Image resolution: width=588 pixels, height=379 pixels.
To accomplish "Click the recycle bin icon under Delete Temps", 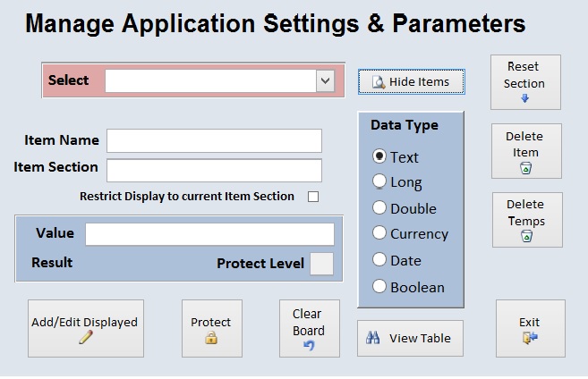I will (x=526, y=236).
